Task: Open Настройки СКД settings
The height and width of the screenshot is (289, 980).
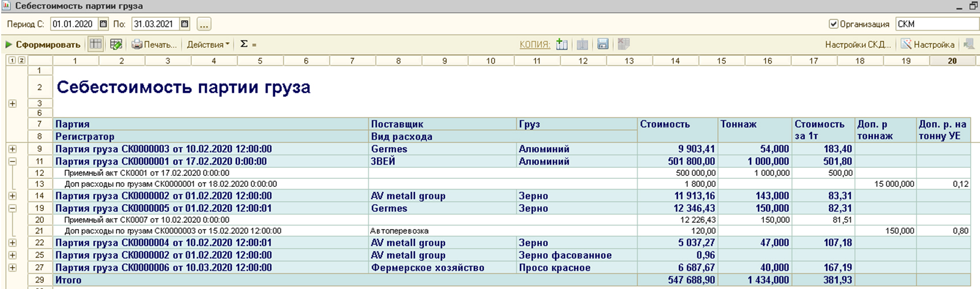Action: [x=858, y=44]
